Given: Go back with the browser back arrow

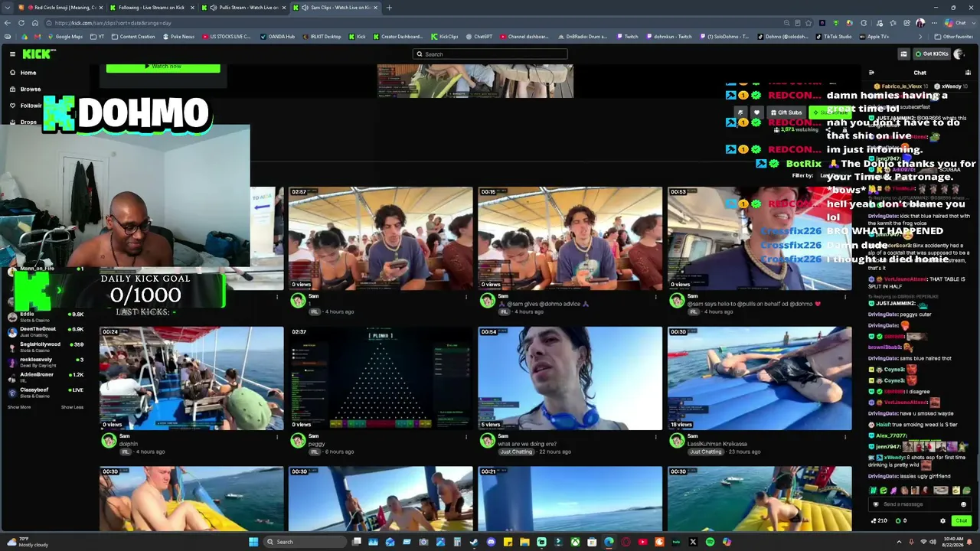Looking at the screenshot, I should coord(8,23).
